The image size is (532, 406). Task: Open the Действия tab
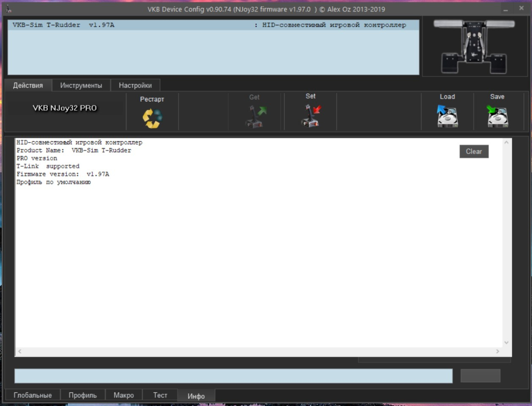[x=28, y=85]
